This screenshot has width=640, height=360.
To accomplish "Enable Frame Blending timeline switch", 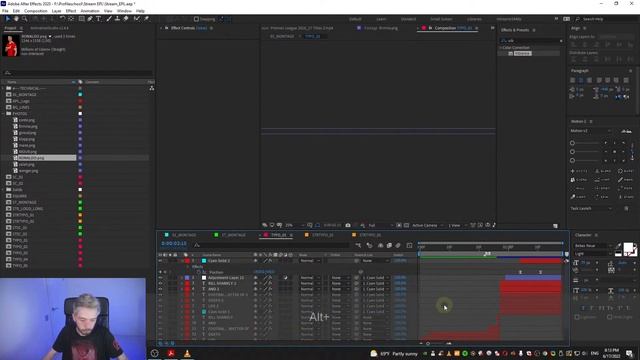I will 389,245.
